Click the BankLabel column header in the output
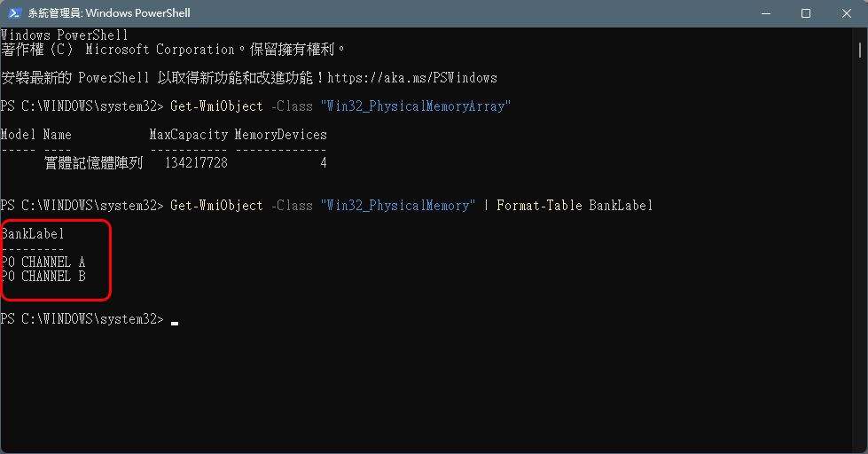The height and width of the screenshot is (454, 868). (x=33, y=234)
